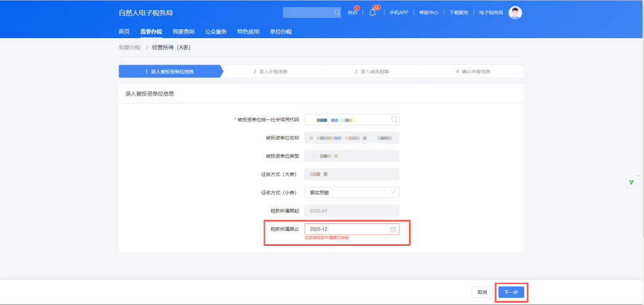The width and height of the screenshot is (644, 305).
Task: Click the header search input box
Action: click(x=307, y=13)
